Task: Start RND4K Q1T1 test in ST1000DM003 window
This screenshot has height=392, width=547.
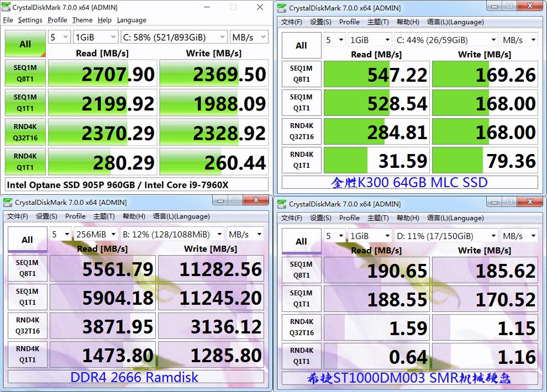Action: click(302, 356)
